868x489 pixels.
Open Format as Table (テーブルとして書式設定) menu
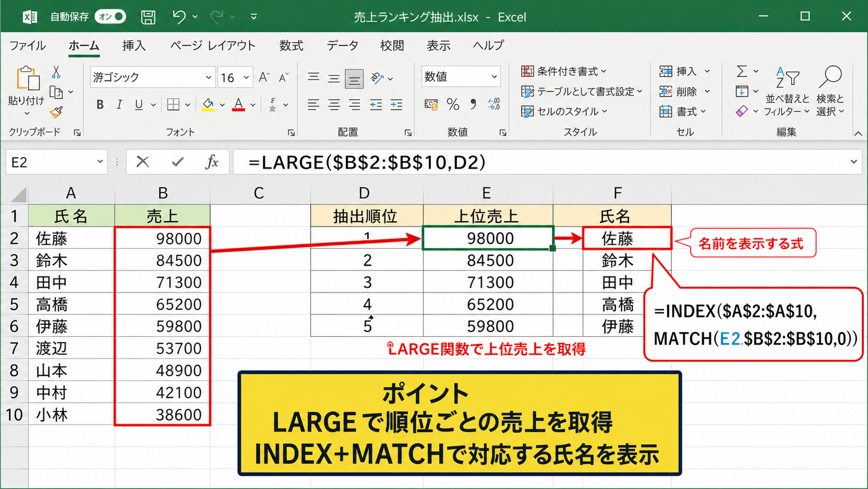click(582, 91)
